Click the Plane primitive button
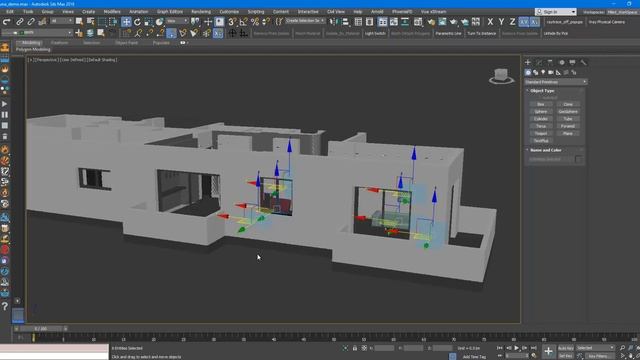640x360 pixels. pos(568,134)
